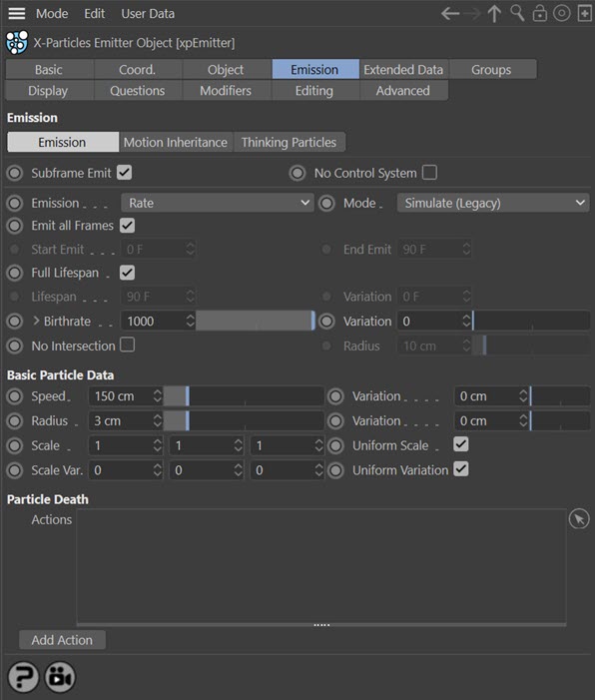Click the Birthrate value stepper arrows
The height and width of the screenshot is (700, 595).
pyautogui.click(x=190, y=321)
